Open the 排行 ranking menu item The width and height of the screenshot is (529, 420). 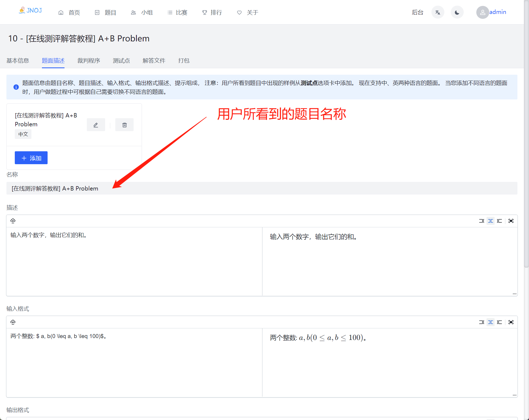point(212,13)
